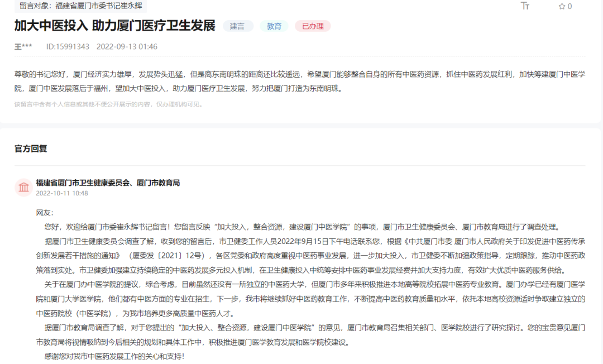Expand the 已办理 status label
The width and height of the screenshot is (603, 364).
[x=312, y=26]
